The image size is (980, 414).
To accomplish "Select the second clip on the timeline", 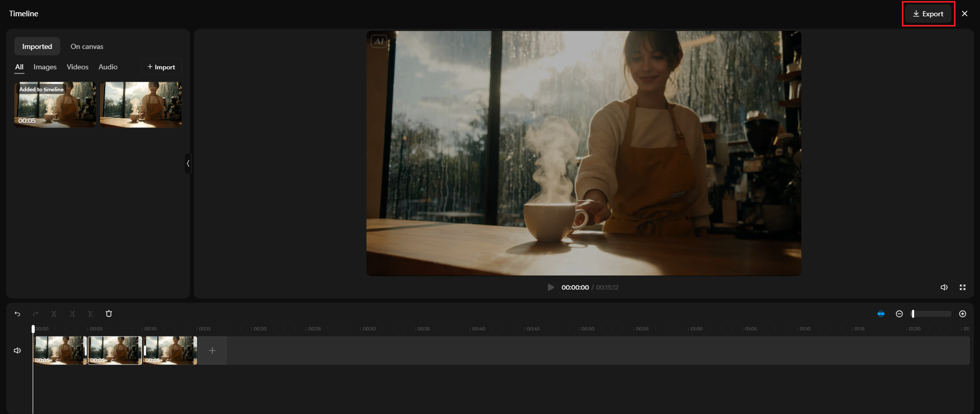I will click(x=115, y=350).
